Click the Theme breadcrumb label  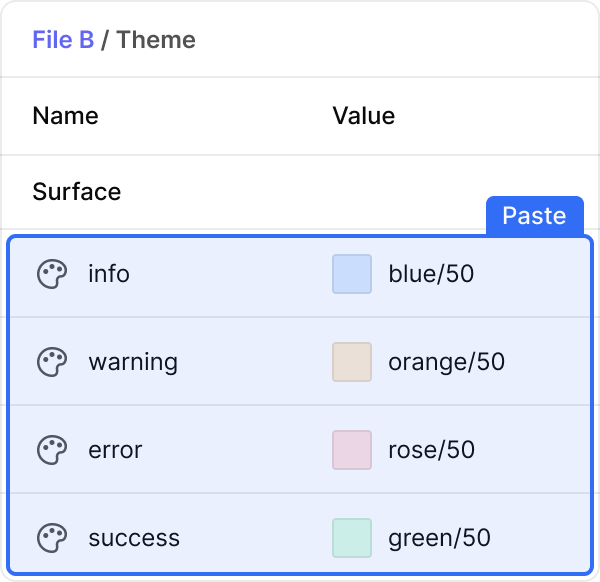[156, 40]
